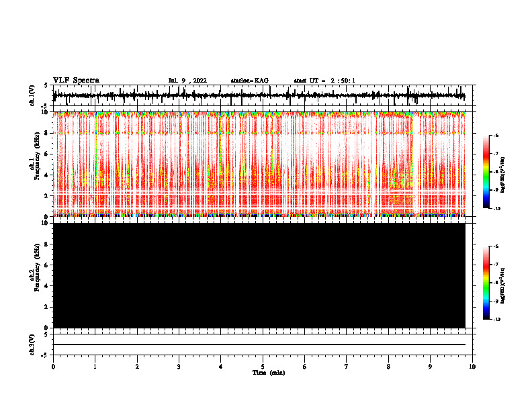The height and width of the screenshot is (411, 532).
Task: Click the "-7" label on the ch.2 color bar
Action: pos(496,265)
